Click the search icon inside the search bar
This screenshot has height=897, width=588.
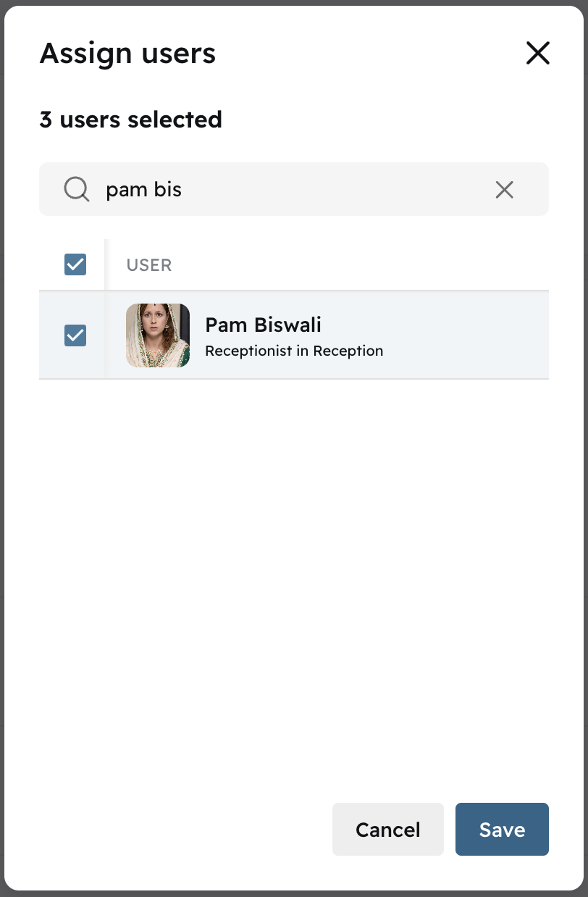pos(75,189)
